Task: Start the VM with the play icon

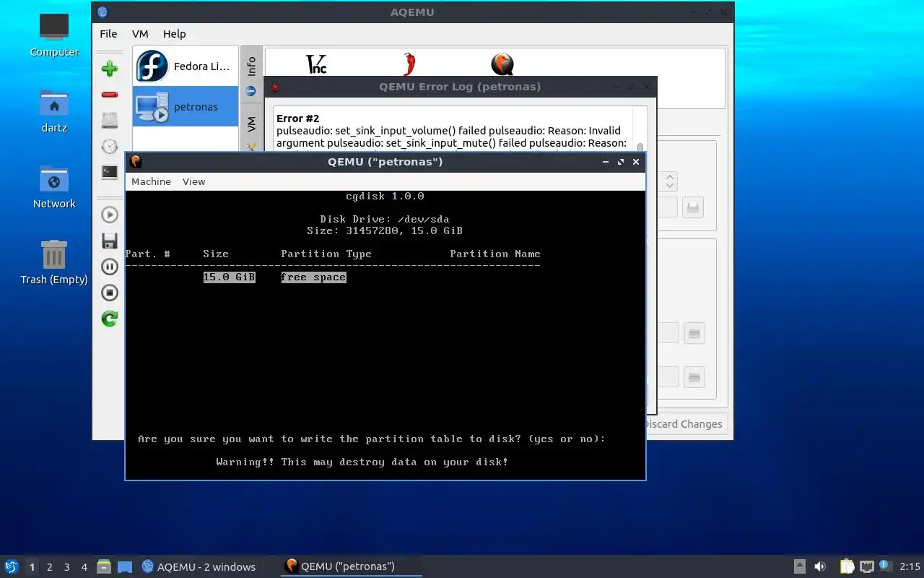Action: pos(110,215)
